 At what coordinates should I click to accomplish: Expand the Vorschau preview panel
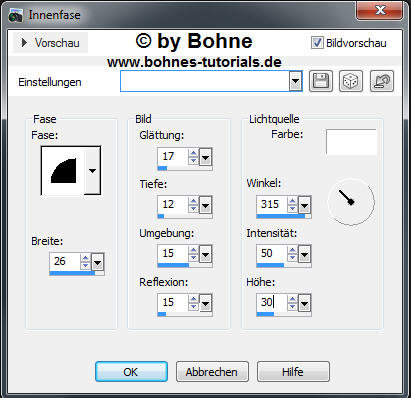50,43
